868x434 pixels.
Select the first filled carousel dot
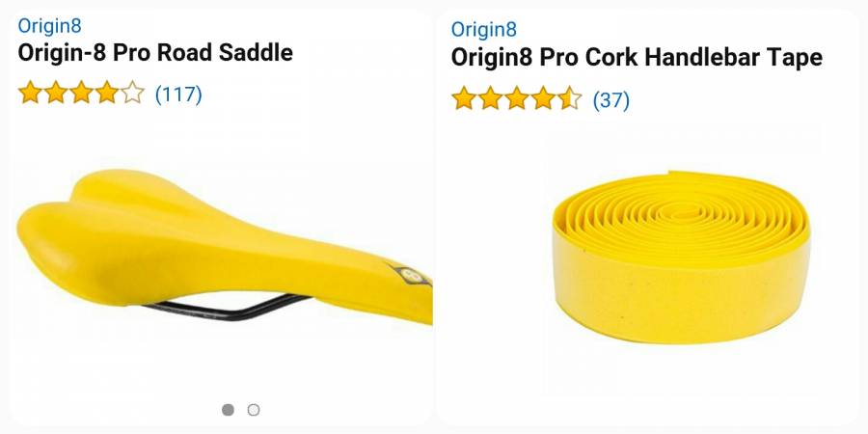pyautogui.click(x=228, y=410)
